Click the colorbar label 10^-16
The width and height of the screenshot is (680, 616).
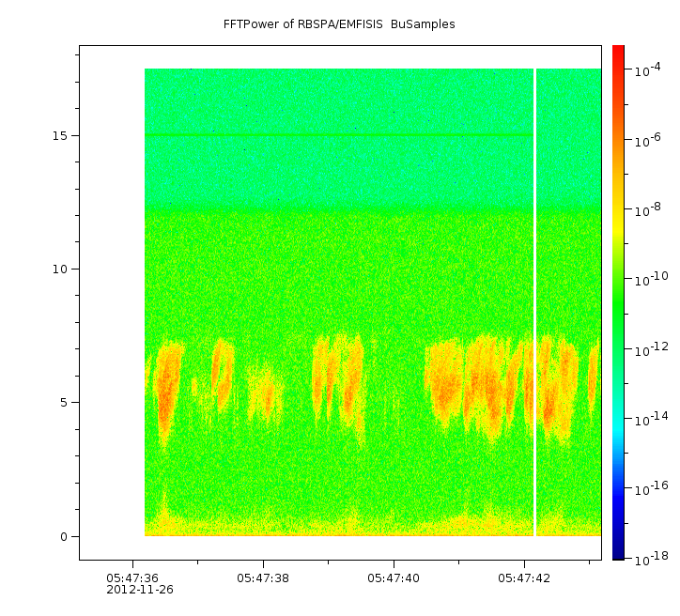click(x=652, y=488)
